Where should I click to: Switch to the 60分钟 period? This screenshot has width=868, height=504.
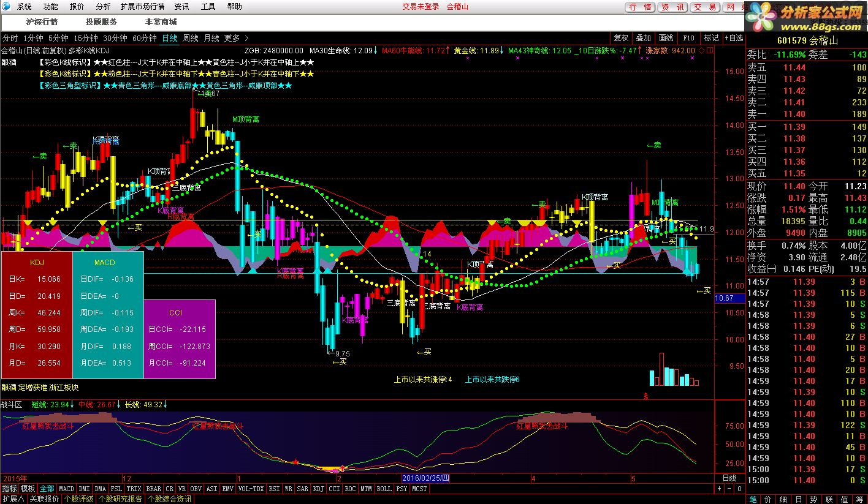click(145, 38)
